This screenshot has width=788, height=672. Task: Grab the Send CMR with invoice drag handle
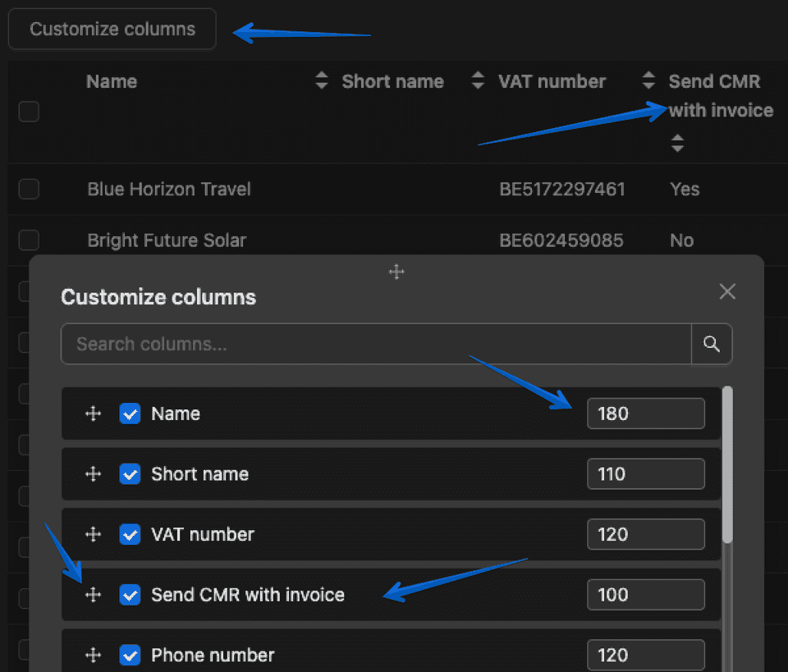(93, 595)
